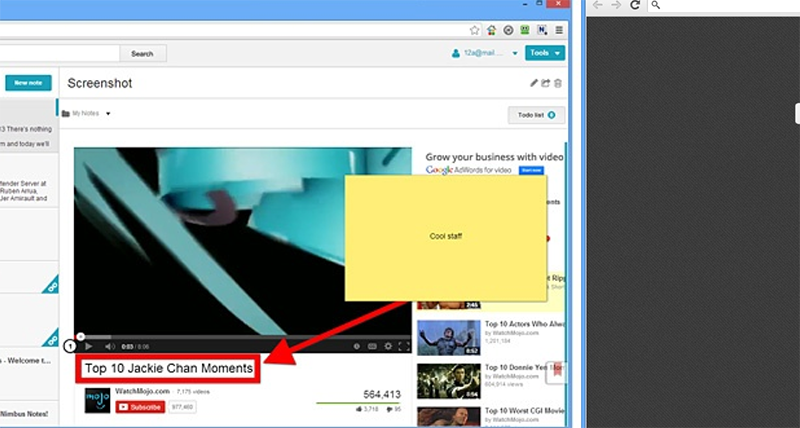
Task: Focus the notes search input field
Action: tap(60, 54)
